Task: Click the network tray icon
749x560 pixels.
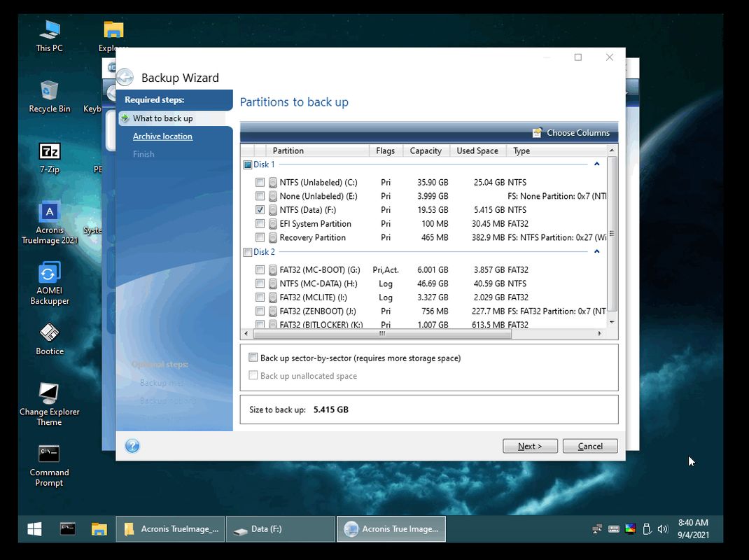Action: [x=597, y=529]
